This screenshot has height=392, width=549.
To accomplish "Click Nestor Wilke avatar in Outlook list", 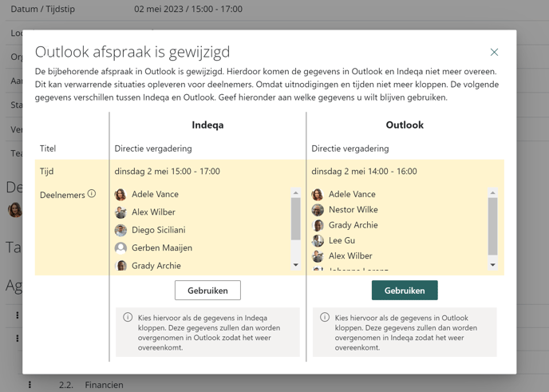I will click(318, 210).
